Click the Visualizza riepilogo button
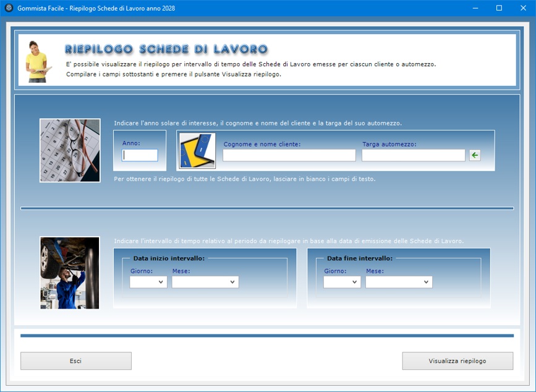This screenshot has width=536, height=392. (457, 361)
